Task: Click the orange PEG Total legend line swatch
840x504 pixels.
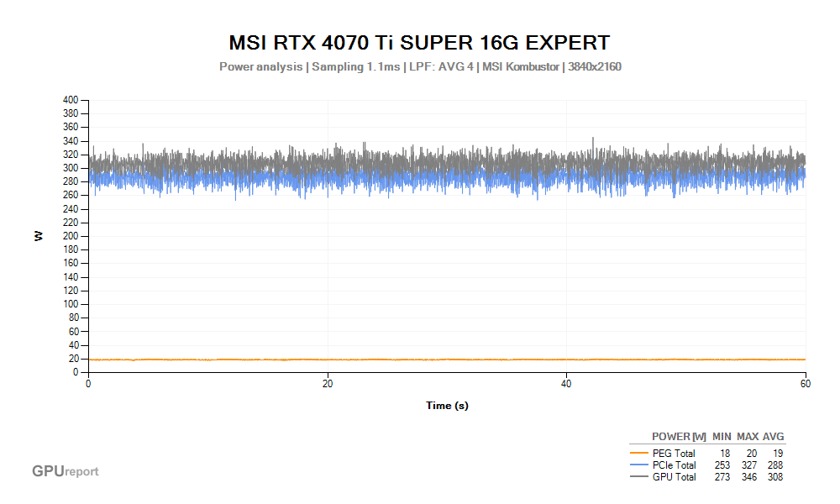Action: tap(639, 453)
